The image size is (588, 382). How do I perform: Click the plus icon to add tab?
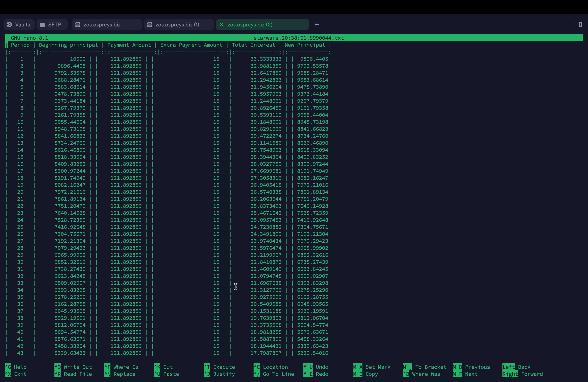click(317, 25)
